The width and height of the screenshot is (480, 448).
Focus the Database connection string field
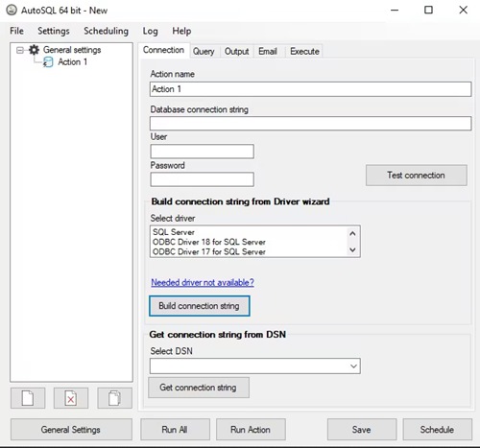[310, 124]
